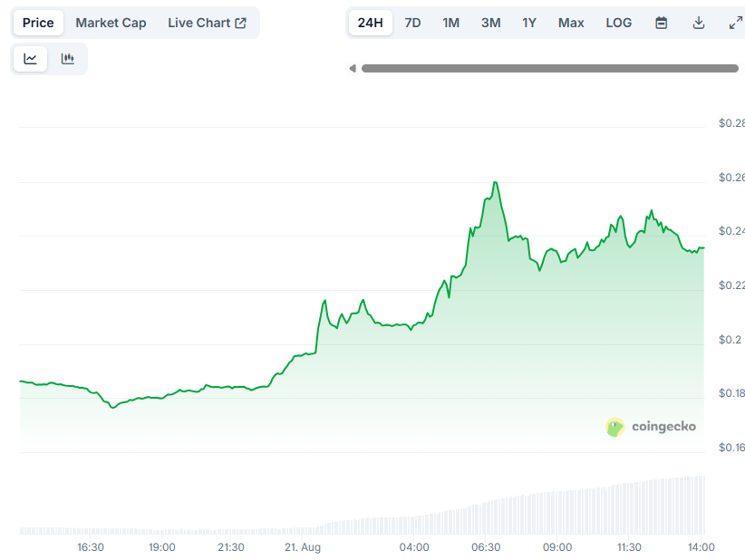745x560 pixels.
Task: Open Live Chart external link
Action: click(x=207, y=23)
